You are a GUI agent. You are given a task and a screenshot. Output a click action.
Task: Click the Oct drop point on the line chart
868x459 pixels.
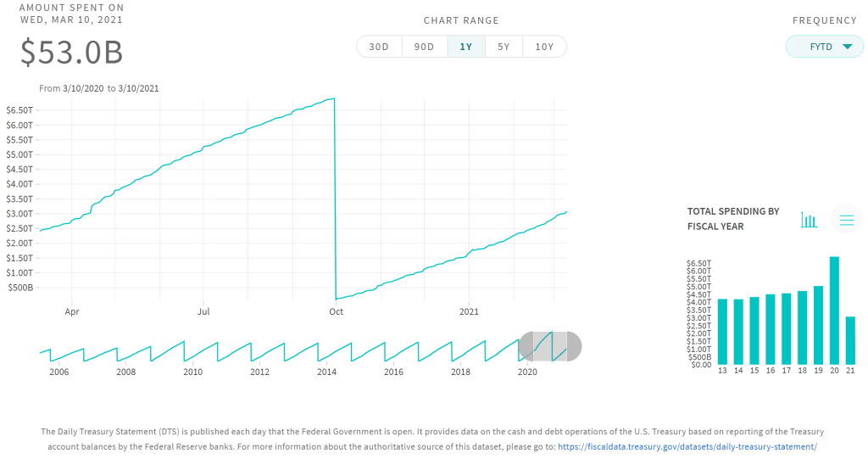click(x=336, y=298)
